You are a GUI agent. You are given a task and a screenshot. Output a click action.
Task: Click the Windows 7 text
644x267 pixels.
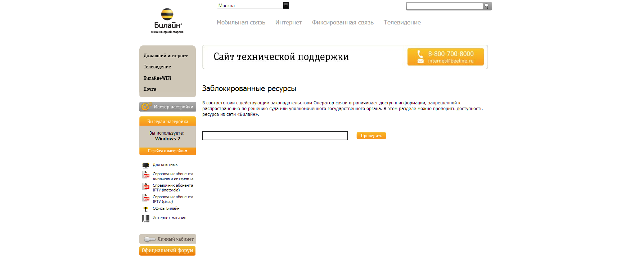click(x=168, y=139)
